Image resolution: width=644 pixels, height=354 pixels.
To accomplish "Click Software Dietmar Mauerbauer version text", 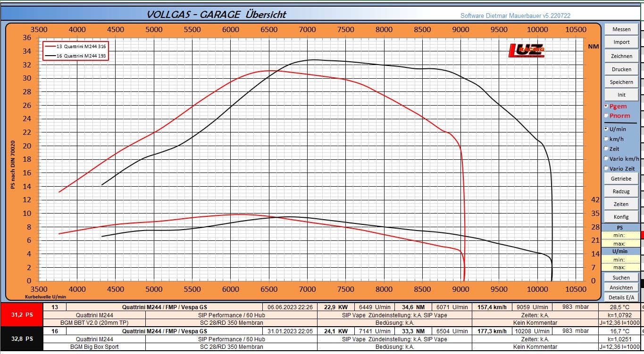I will coord(515,16).
